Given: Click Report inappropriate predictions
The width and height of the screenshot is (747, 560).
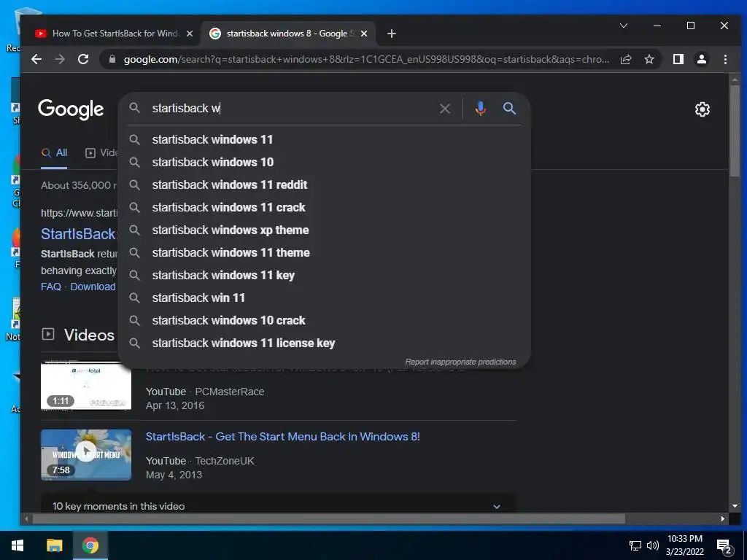Looking at the screenshot, I should point(460,362).
